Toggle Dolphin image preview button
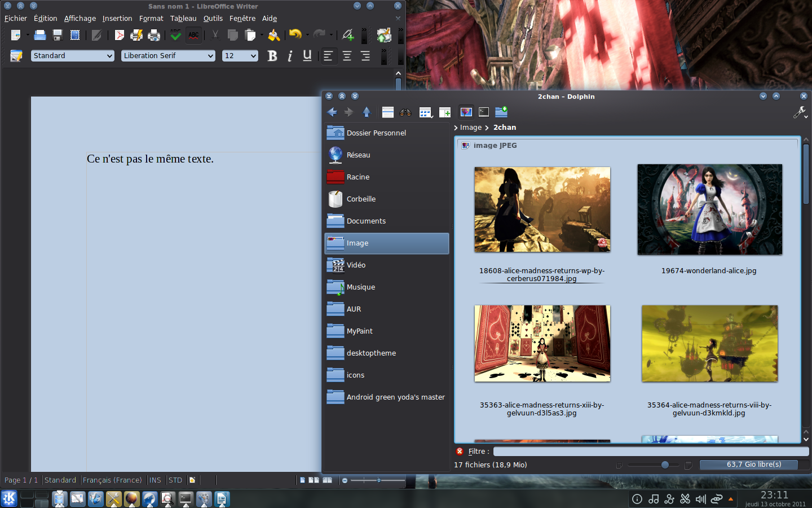The image size is (812, 508). coord(466,112)
